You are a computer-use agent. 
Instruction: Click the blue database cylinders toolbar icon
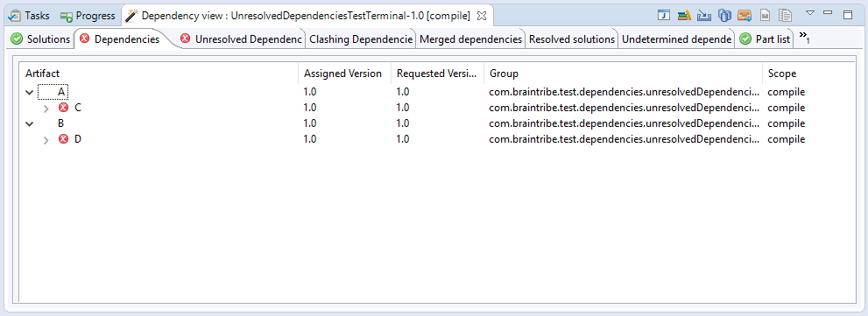tap(724, 16)
